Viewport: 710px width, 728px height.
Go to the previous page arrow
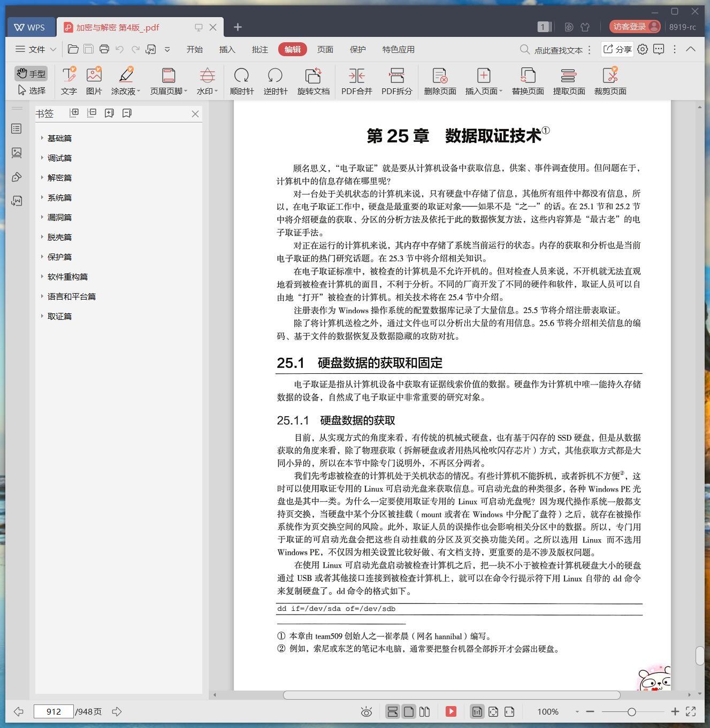(19, 711)
